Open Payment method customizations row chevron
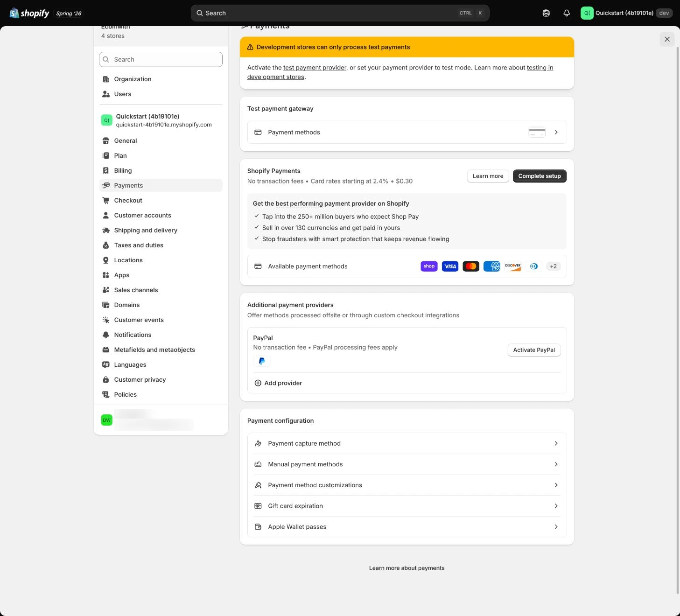Screen dimensions: 680x616 (x=556, y=485)
